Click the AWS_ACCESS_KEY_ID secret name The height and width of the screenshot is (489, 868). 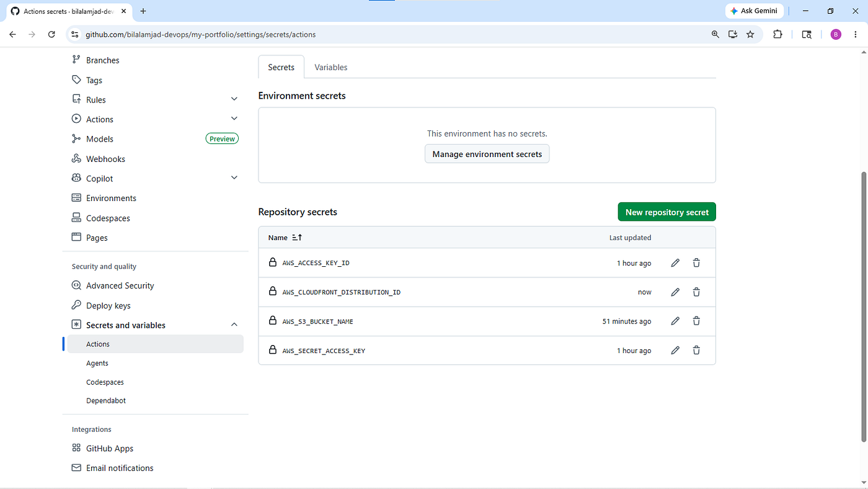pyautogui.click(x=316, y=263)
